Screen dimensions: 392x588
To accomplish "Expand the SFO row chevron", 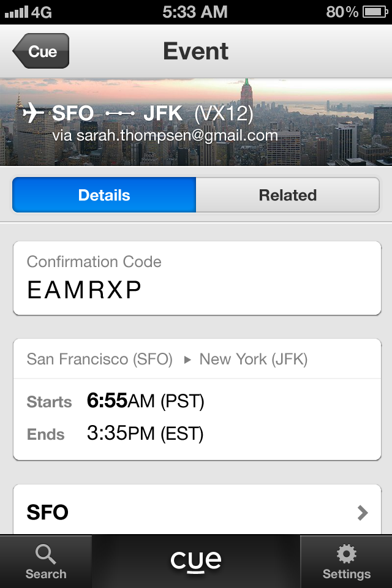I will click(x=363, y=513).
